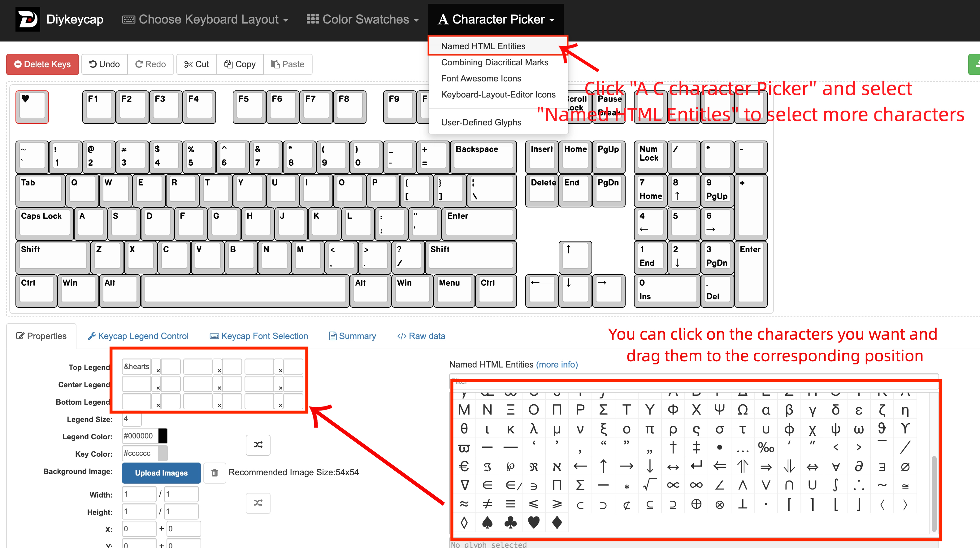The width and height of the screenshot is (980, 548).
Task: Pick the per mille glyph
Action: tap(766, 448)
